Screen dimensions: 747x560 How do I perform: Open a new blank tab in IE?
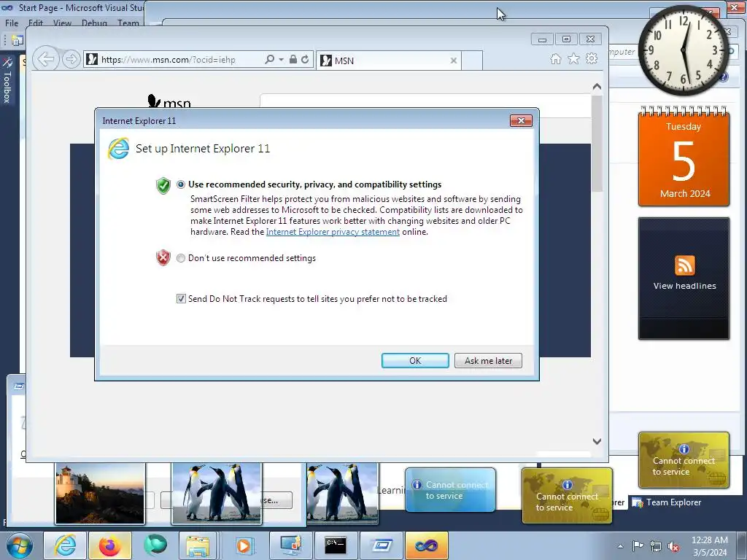coord(472,61)
